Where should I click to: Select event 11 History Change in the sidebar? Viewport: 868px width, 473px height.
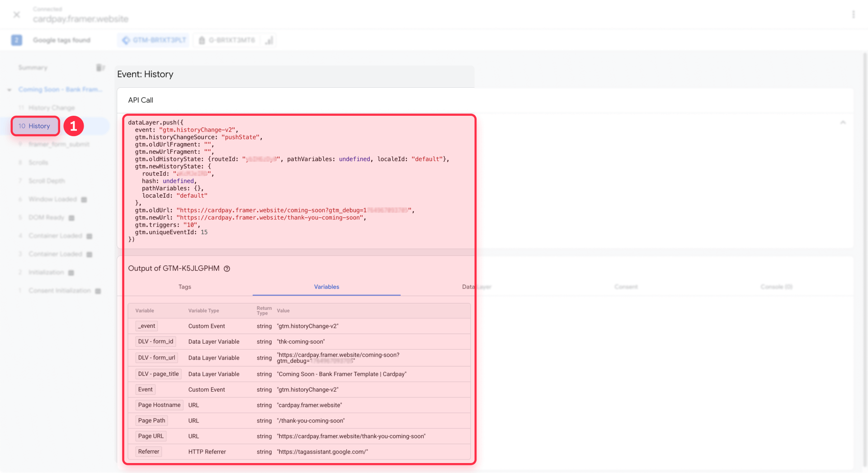[51, 108]
